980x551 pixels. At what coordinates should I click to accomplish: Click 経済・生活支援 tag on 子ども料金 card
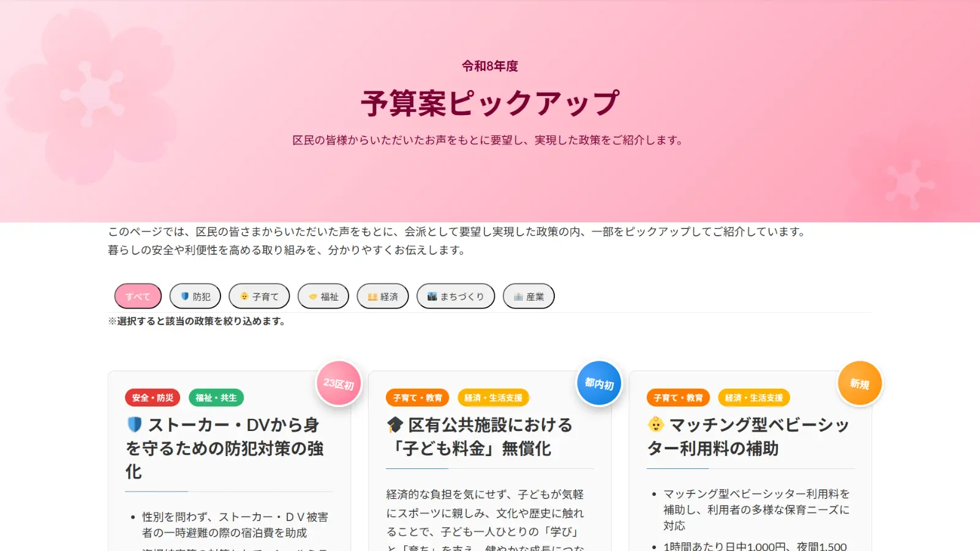[x=494, y=397]
